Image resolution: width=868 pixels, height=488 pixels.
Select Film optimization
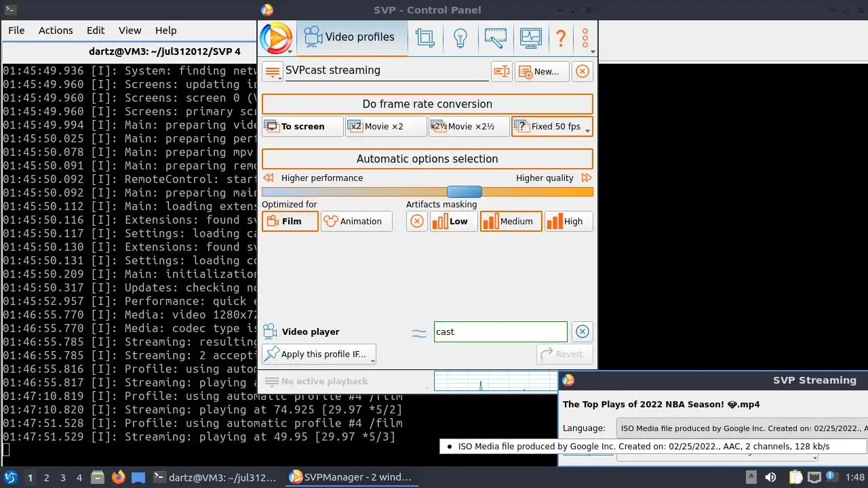pyautogui.click(x=290, y=221)
